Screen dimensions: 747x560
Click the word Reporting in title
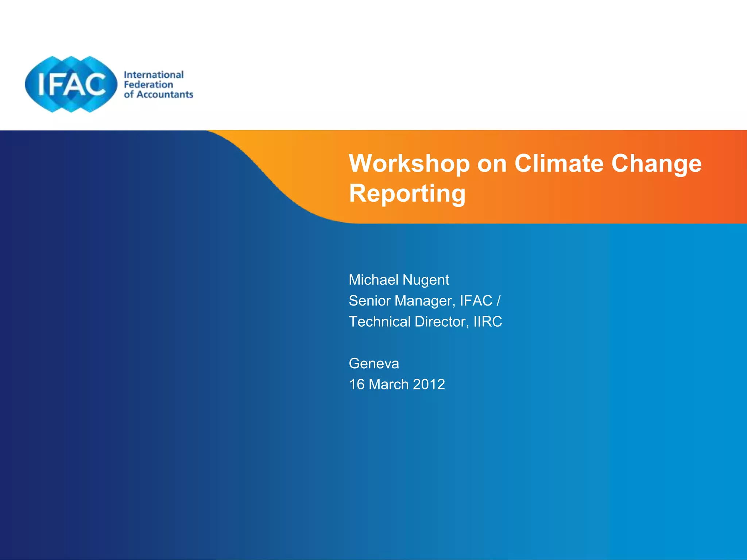pos(407,193)
